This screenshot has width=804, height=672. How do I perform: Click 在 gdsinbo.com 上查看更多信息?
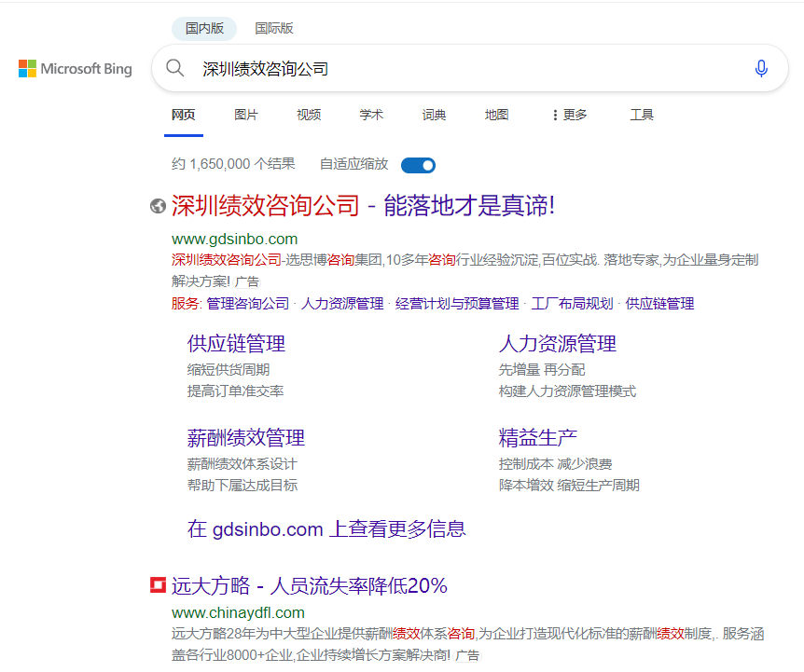(x=326, y=528)
